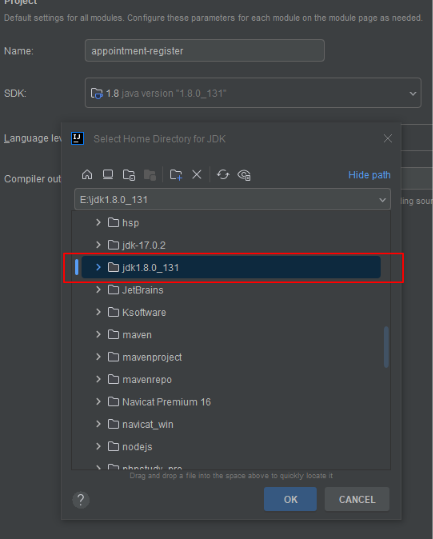Confirm with OK button

290,499
